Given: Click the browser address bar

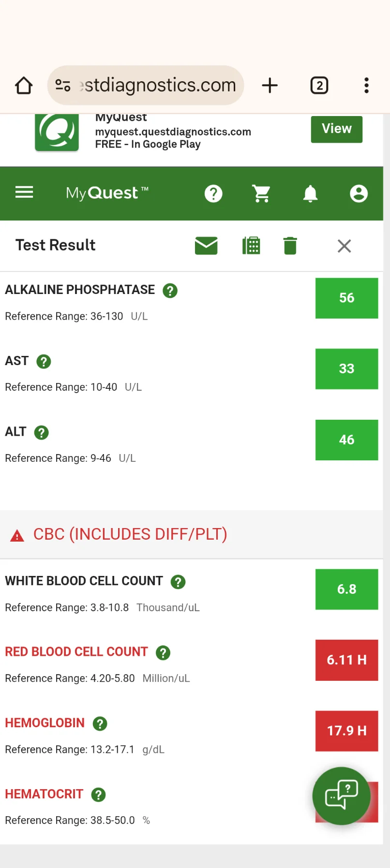Looking at the screenshot, I should [146, 86].
